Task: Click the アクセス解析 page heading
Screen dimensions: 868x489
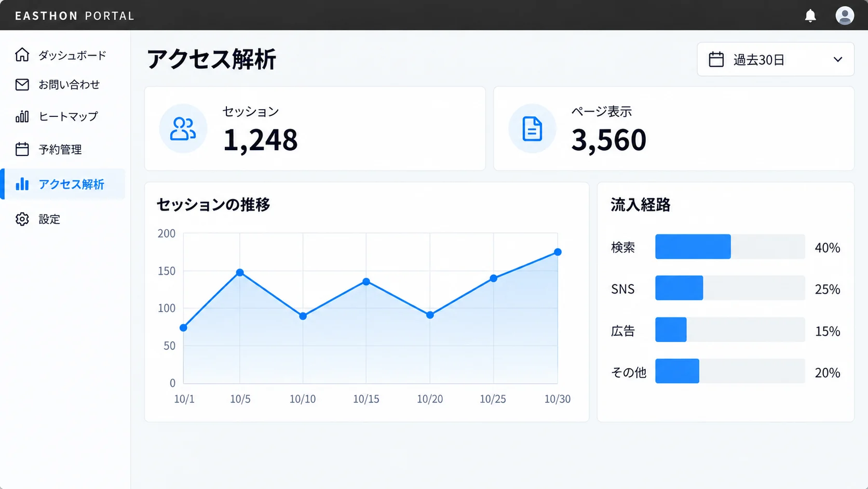Action: [x=211, y=59]
